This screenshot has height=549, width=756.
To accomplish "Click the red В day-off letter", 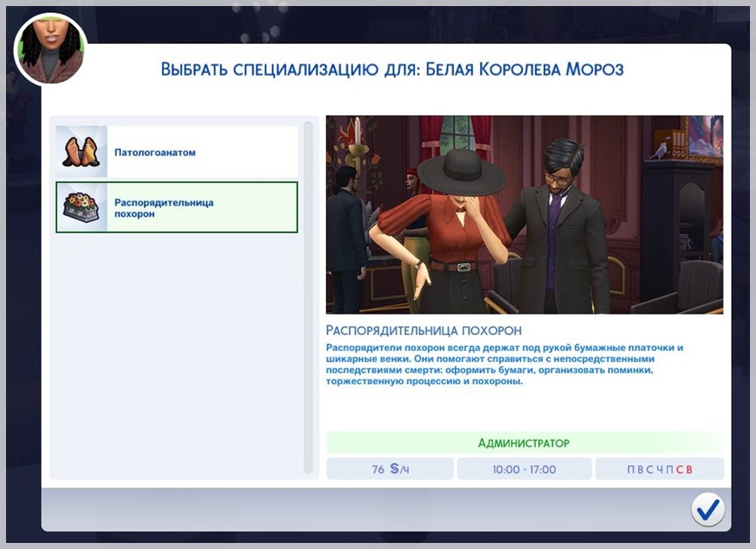I will pyautogui.click(x=689, y=470).
